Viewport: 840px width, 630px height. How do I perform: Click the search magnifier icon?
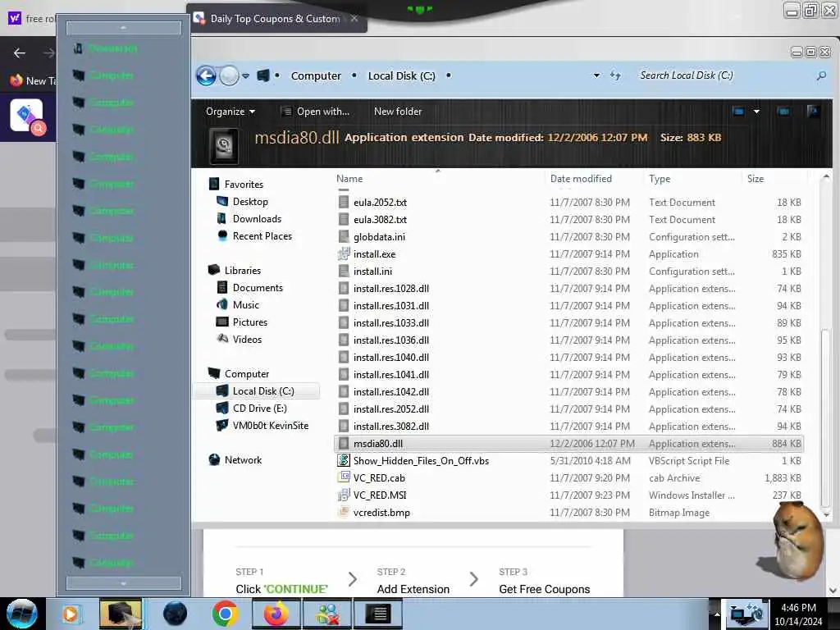click(x=820, y=76)
